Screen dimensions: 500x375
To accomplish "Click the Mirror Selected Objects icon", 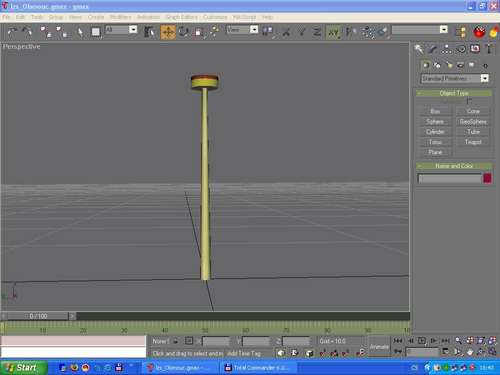I will click(351, 32).
